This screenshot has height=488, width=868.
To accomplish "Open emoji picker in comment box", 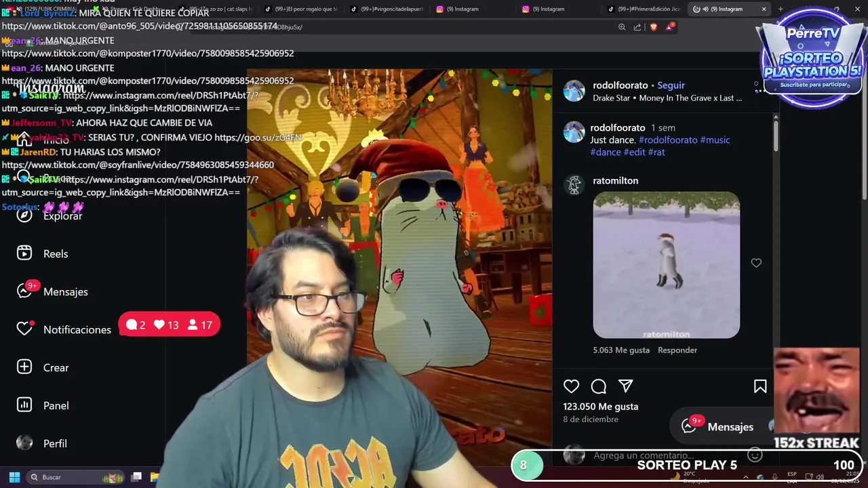I will coord(755,455).
